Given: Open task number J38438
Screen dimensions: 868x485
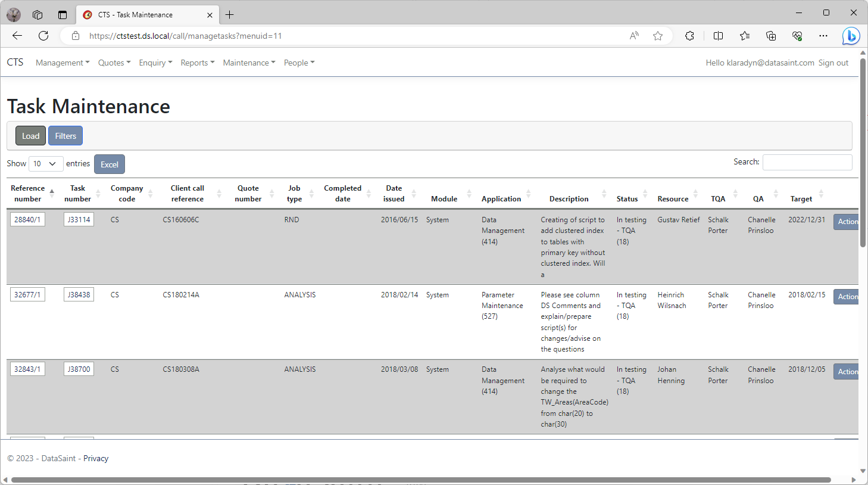Looking at the screenshot, I should 79,294.
